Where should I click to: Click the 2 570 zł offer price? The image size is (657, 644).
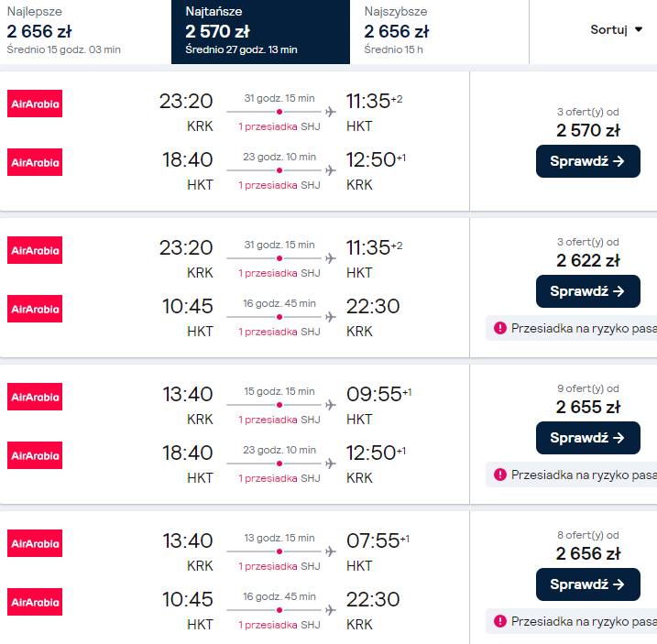click(587, 130)
